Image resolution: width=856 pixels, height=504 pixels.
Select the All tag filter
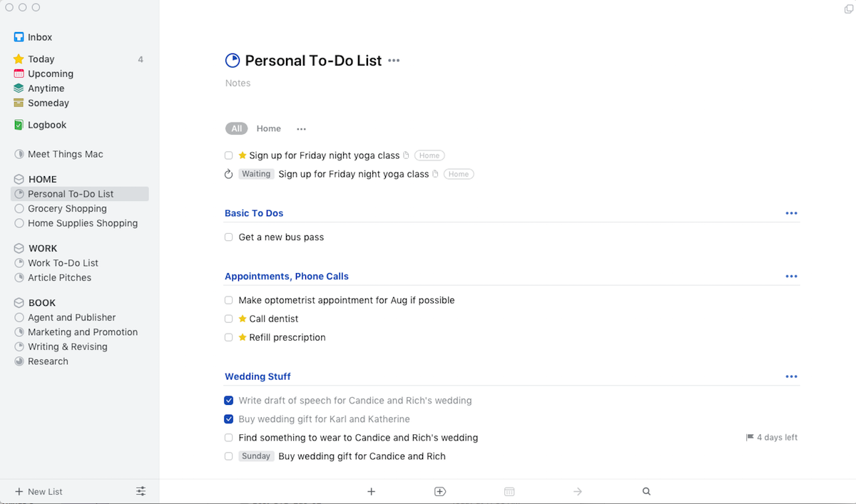pyautogui.click(x=237, y=129)
